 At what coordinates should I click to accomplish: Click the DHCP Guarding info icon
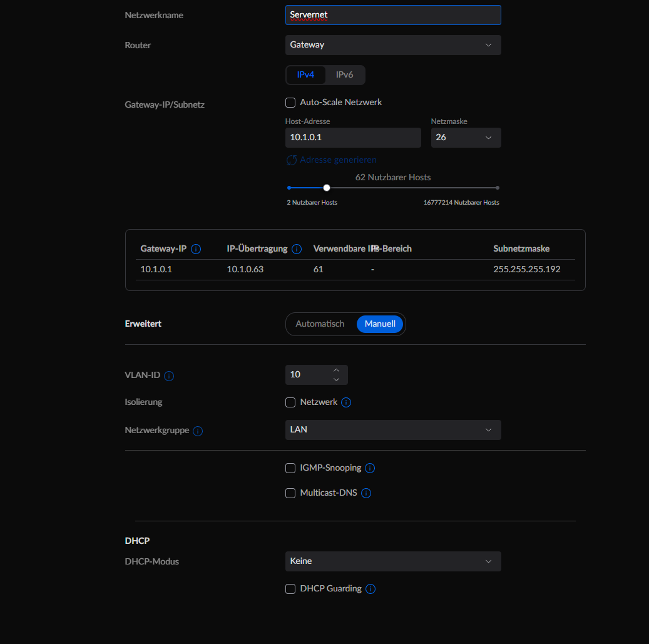[371, 589]
